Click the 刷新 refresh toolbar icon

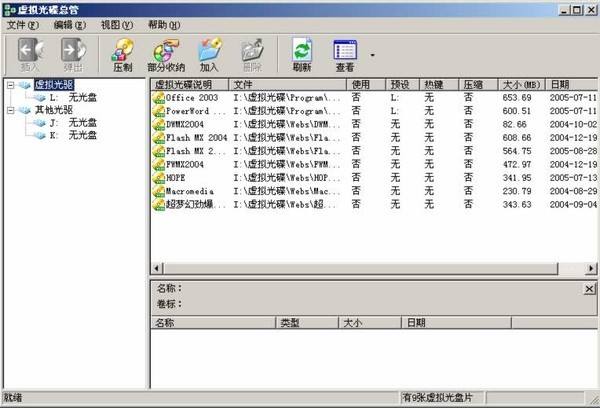coord(302,49)
